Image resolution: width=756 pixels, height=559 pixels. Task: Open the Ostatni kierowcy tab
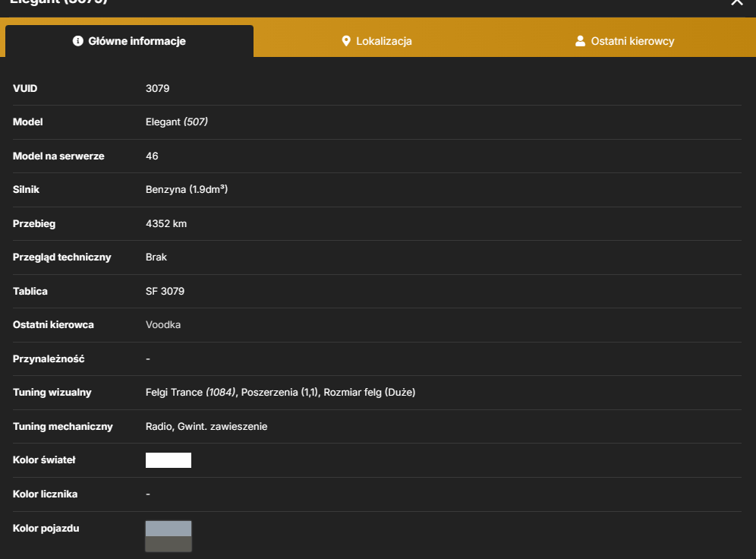click(625, 41)
